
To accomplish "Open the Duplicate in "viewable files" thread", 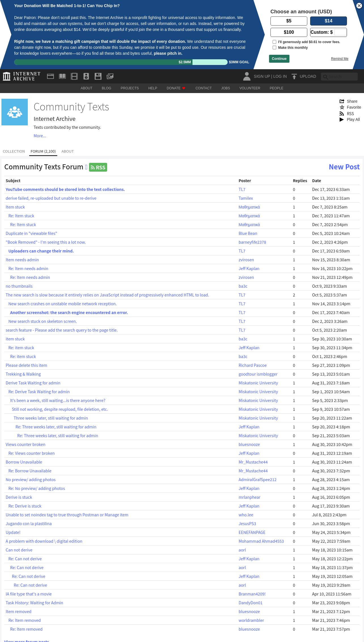I will point(31,233).
